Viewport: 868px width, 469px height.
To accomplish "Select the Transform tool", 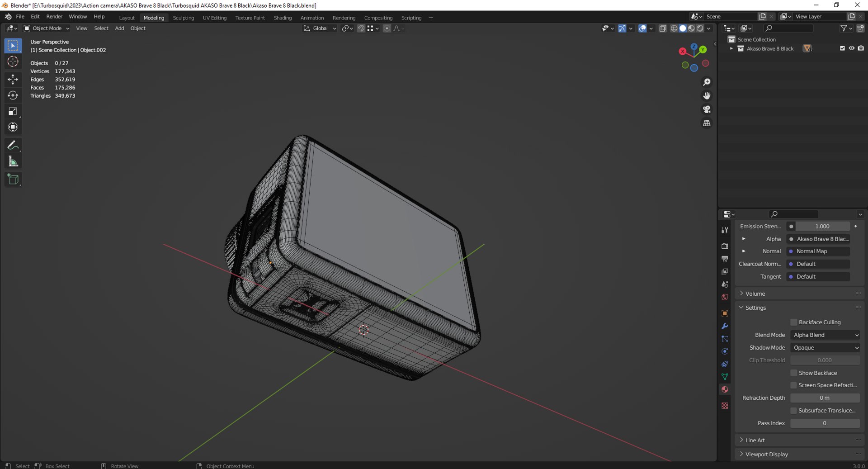I will click(x=13, y=127).
